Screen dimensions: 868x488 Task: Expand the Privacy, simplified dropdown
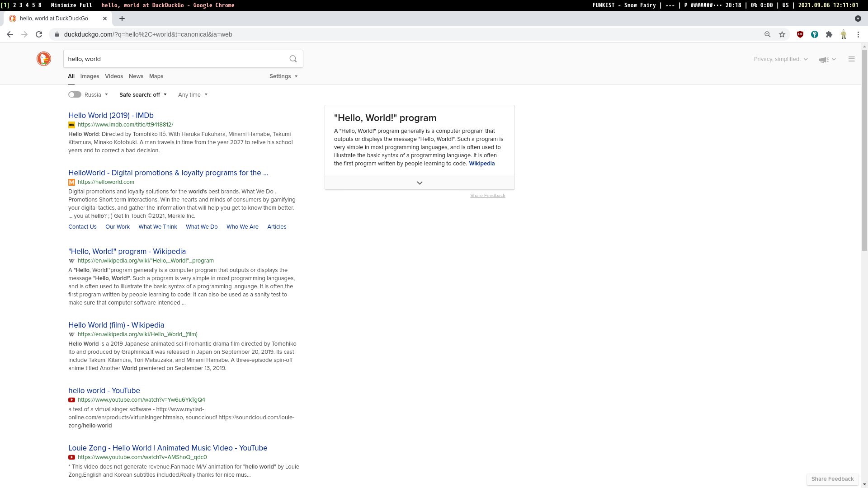[781, 59]
